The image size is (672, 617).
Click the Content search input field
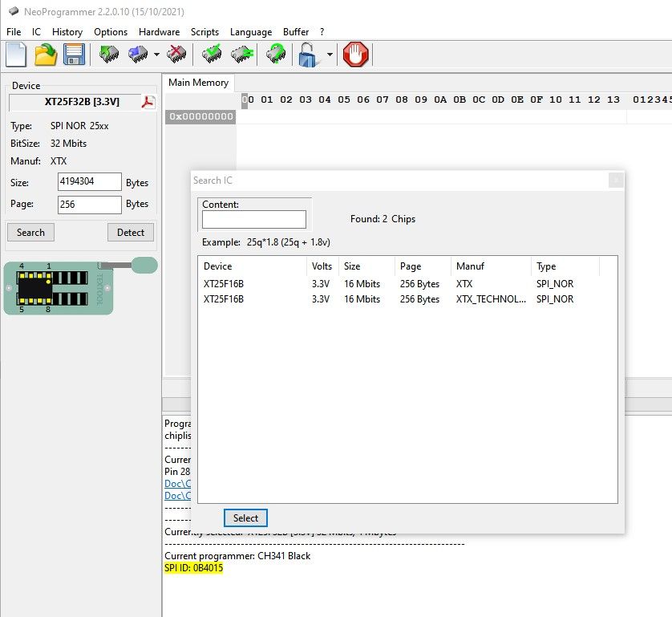tap(253, 219)
